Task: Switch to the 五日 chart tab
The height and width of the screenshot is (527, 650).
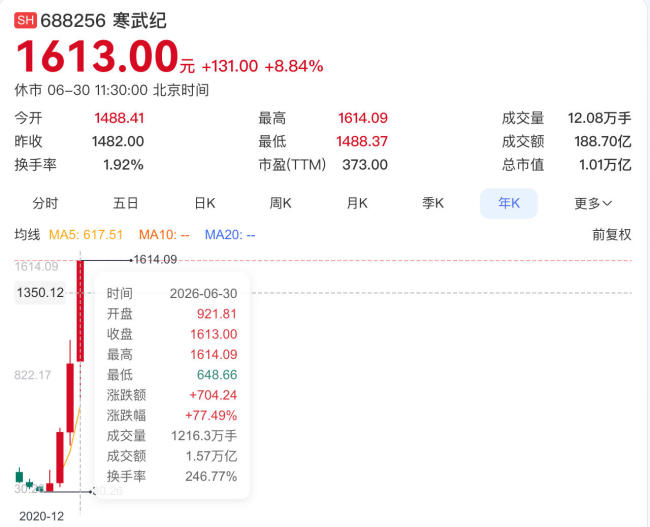Action: tap(126, 203)
